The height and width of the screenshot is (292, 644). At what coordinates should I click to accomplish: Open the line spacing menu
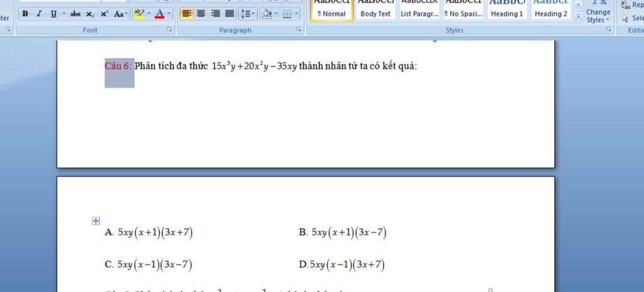point(248,14)
